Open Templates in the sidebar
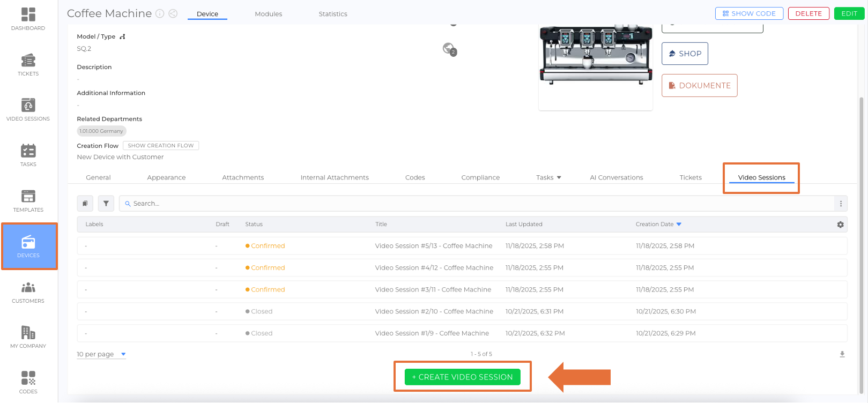 click(28, 200)
